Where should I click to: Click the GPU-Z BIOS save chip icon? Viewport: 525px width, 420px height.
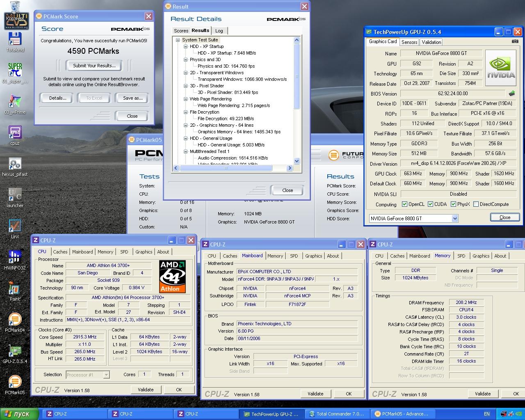click(x=512, y=94)
